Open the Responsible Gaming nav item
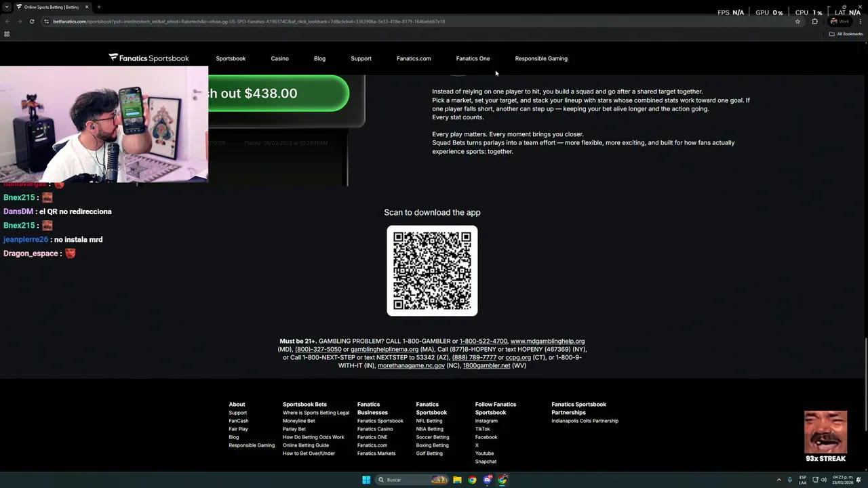Screen dimensions: 868x488 click(x=541, y=58)
